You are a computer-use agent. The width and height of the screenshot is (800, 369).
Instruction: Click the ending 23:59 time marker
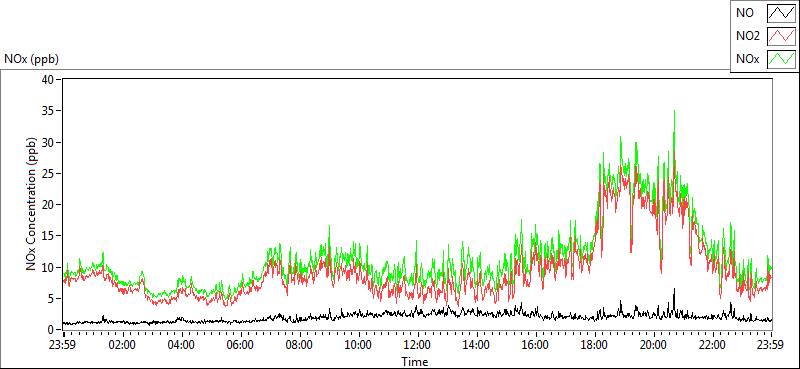771,344
